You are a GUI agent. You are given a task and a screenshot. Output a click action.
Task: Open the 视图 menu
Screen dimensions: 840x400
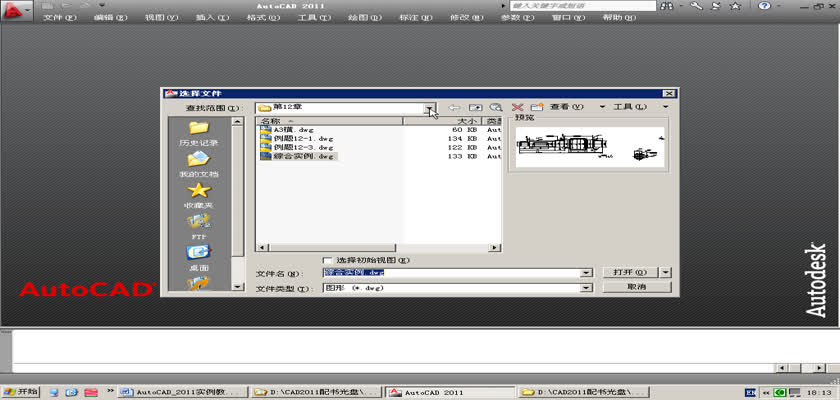coord(161,17)
